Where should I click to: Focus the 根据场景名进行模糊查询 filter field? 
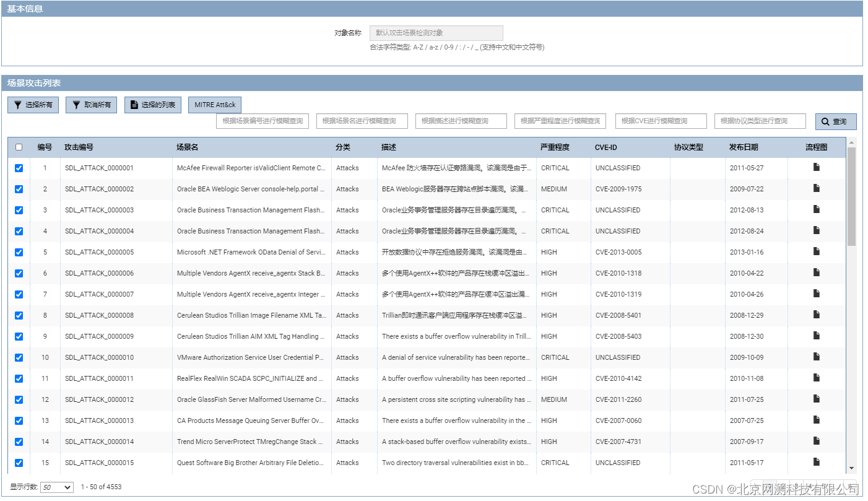(x=362, y=121)
